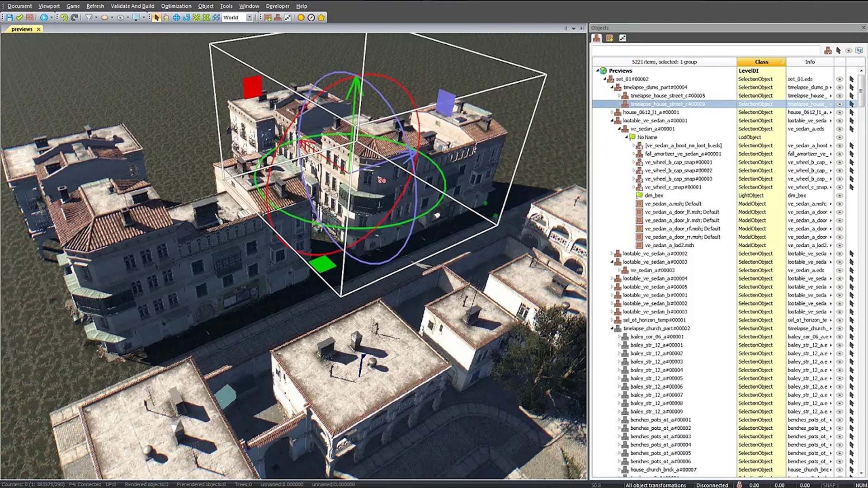Click the green checkmark validate icon
The height and width of the screenshot is (488, 868).
click(x=19, y=18)
